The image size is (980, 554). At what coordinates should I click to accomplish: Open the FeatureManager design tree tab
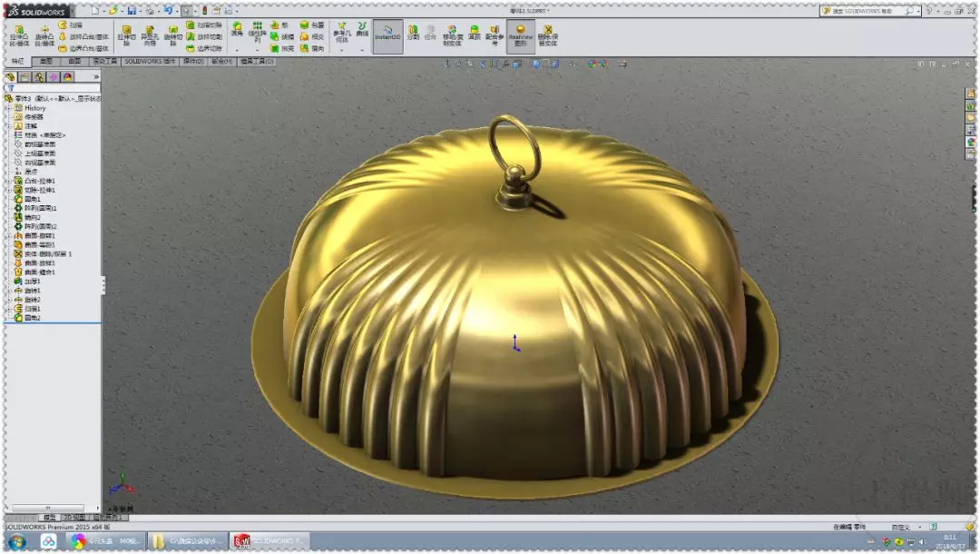click(11, 77)
